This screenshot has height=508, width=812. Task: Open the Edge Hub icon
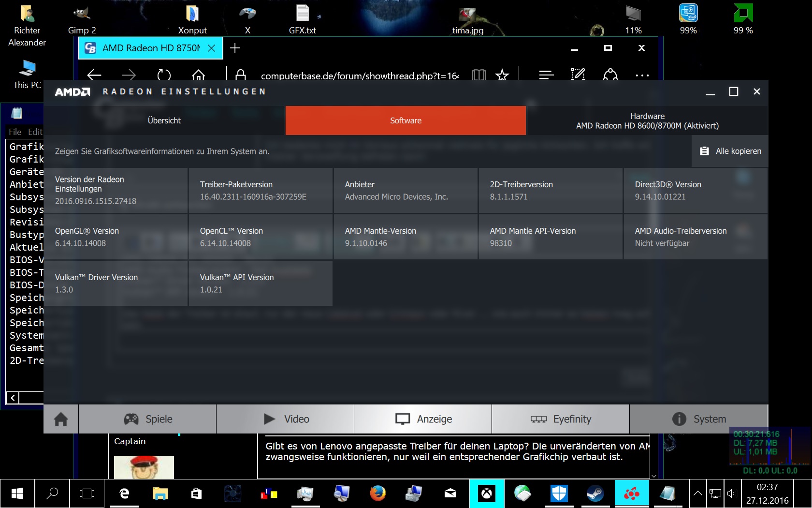(x=546, y=75)
